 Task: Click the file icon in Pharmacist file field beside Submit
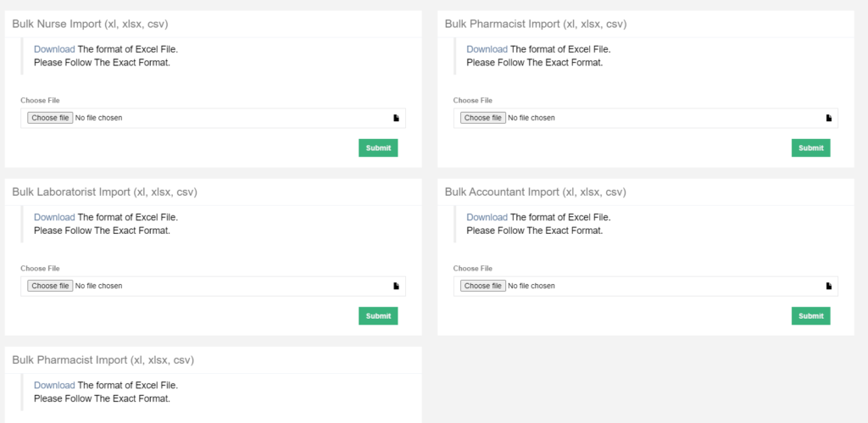click(829, 118)
